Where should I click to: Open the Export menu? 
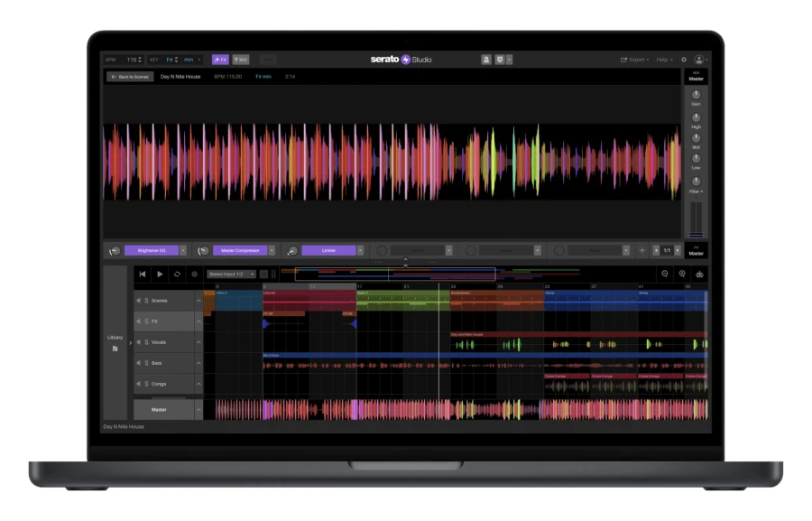coord(635,60)
